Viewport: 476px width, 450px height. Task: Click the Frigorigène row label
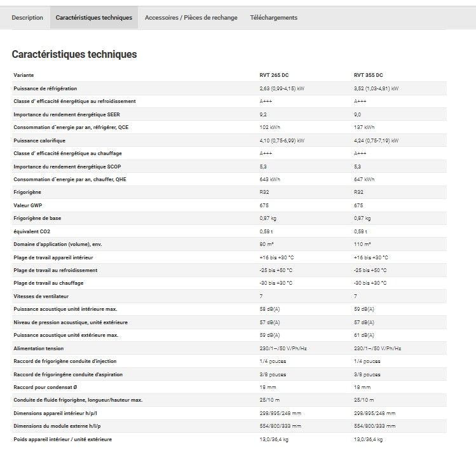[27, 192]
